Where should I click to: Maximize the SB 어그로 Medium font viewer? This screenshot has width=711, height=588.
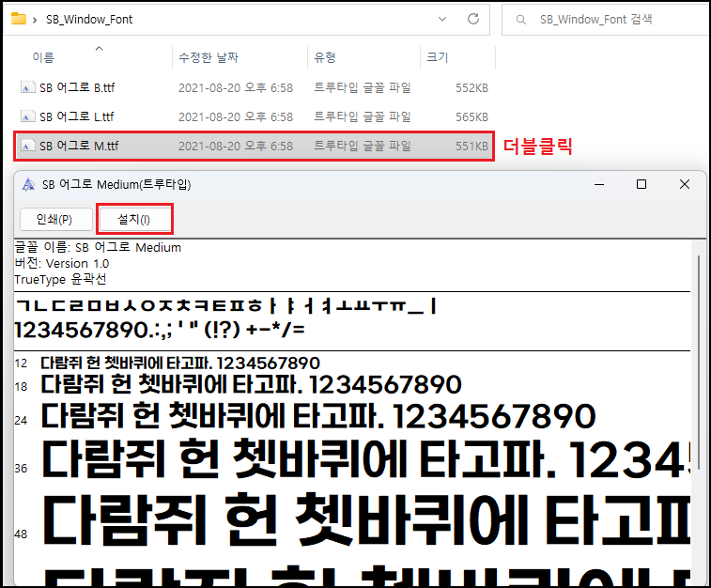(641, 184)
